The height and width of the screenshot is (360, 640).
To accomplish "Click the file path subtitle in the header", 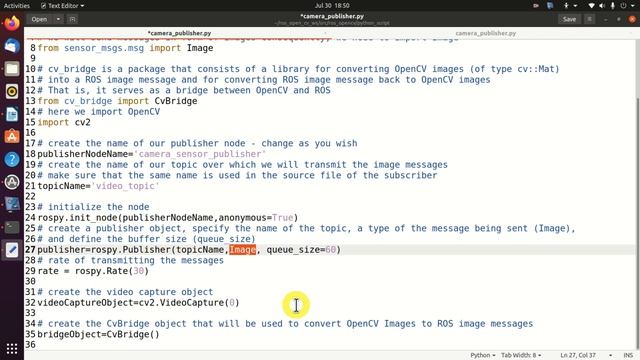I will (332, 23).
